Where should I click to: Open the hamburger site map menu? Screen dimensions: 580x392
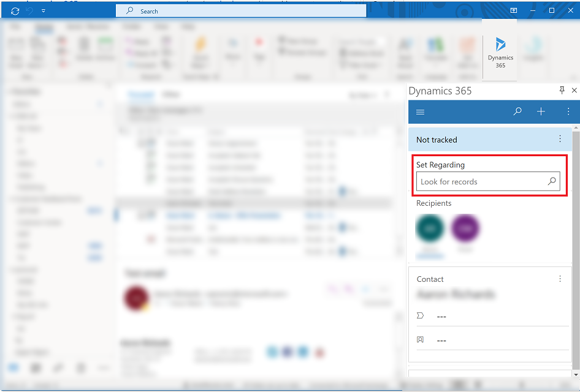click(420, 112)
